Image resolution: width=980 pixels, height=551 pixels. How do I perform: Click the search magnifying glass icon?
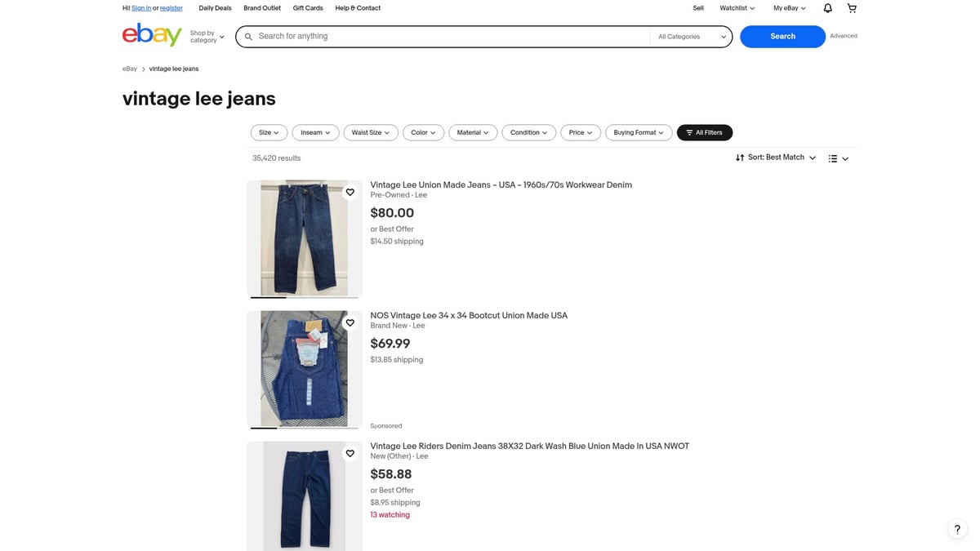pyautogui.click(x=249, y=36)
